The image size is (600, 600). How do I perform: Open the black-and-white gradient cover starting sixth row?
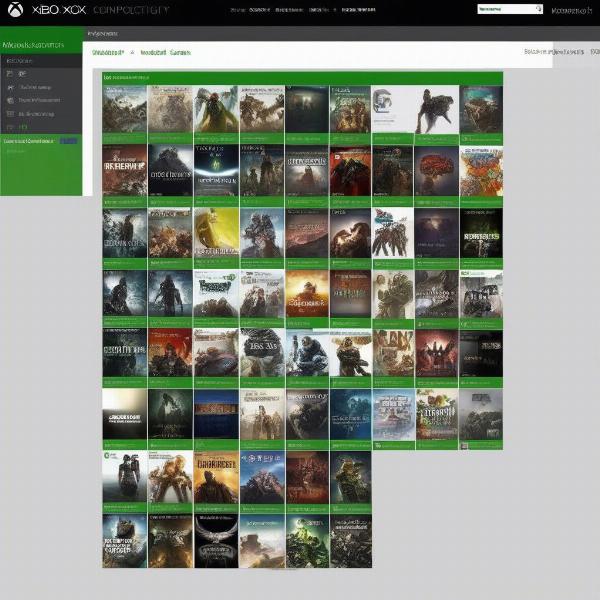124,414
